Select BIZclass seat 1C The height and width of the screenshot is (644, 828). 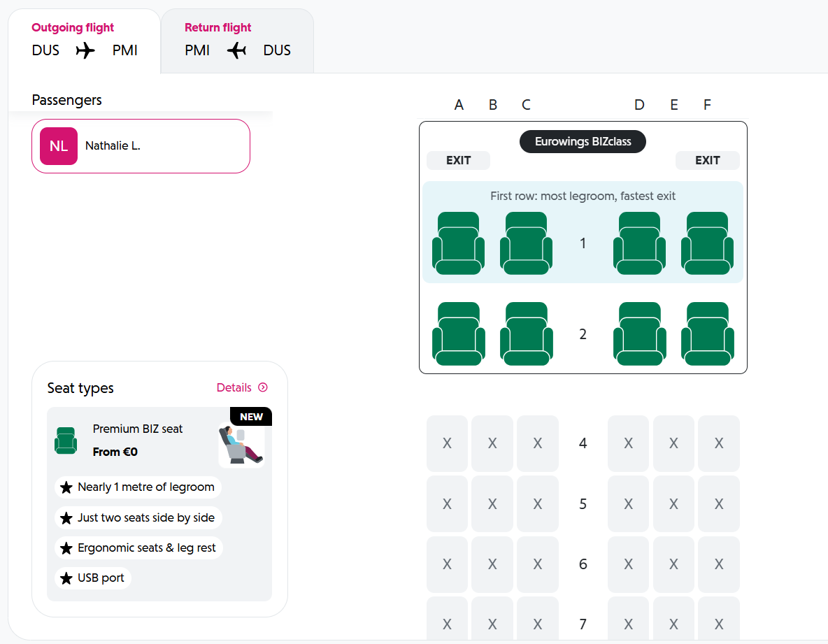tap(526, 243)
